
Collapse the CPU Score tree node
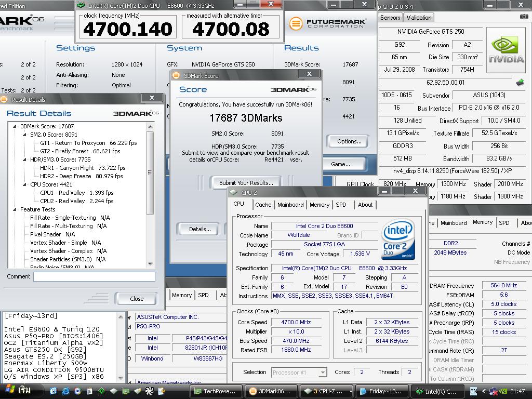[25, 184]
